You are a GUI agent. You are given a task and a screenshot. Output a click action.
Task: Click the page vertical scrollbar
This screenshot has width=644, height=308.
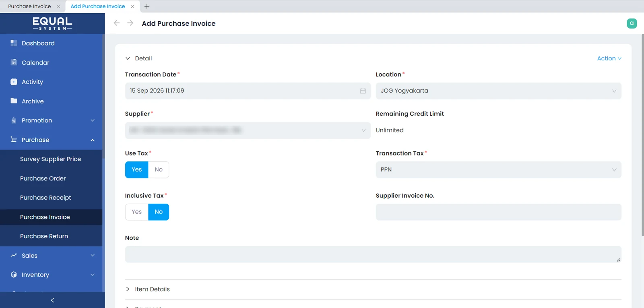pyautogui.click(x=642, y=135)
